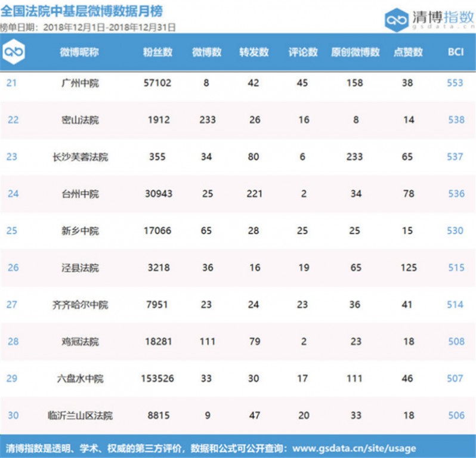The width and height of the screenshot is (476, 458).
Task: Click BCI score 507 for 六盘水中院
Action: pos(455,379)
